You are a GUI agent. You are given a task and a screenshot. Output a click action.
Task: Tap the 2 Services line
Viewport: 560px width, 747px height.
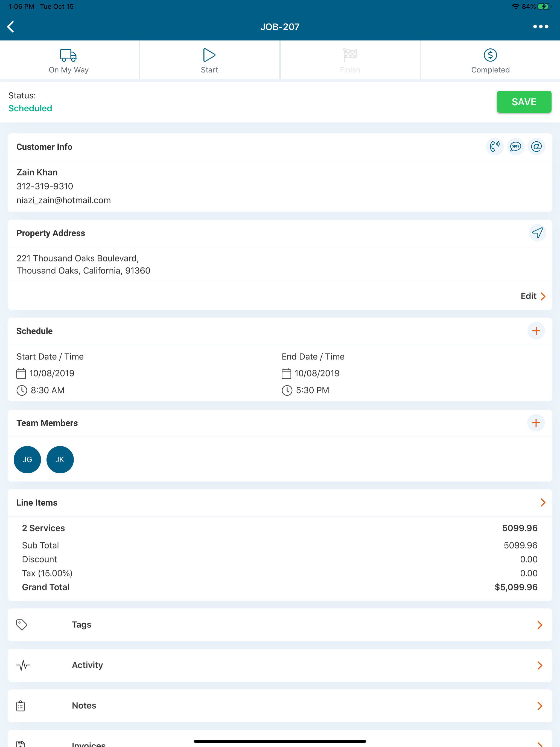pos(280,528)
